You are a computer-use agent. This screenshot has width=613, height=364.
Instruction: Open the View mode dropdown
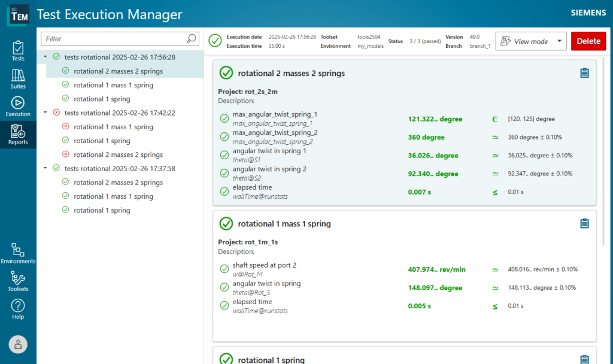point(531,41)
